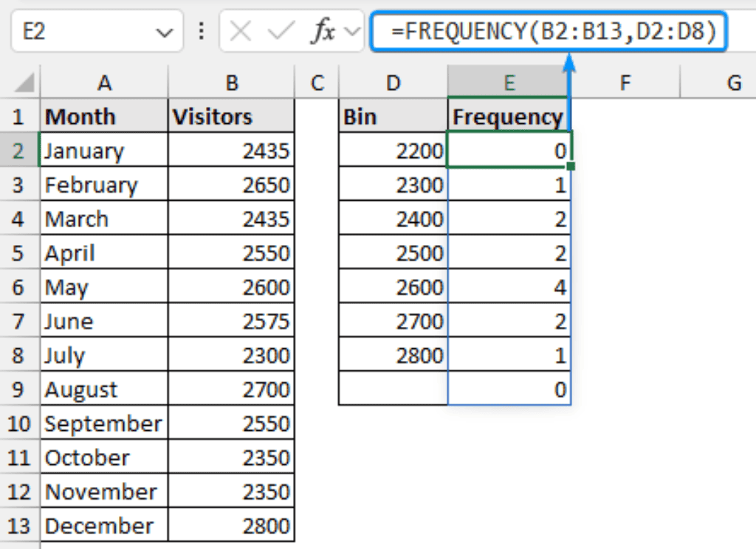Click December's visitors value 2800

point(231,526)
